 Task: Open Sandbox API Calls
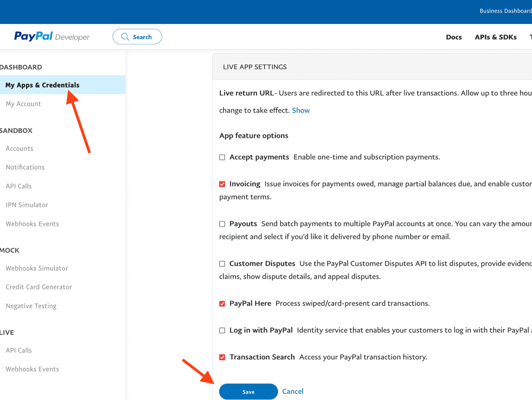click(19, 186)
